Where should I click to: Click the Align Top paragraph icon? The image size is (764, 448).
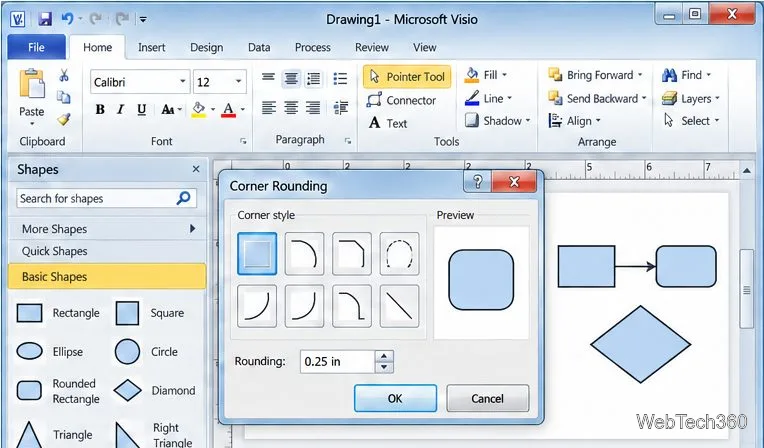click(x=268, y=78)
